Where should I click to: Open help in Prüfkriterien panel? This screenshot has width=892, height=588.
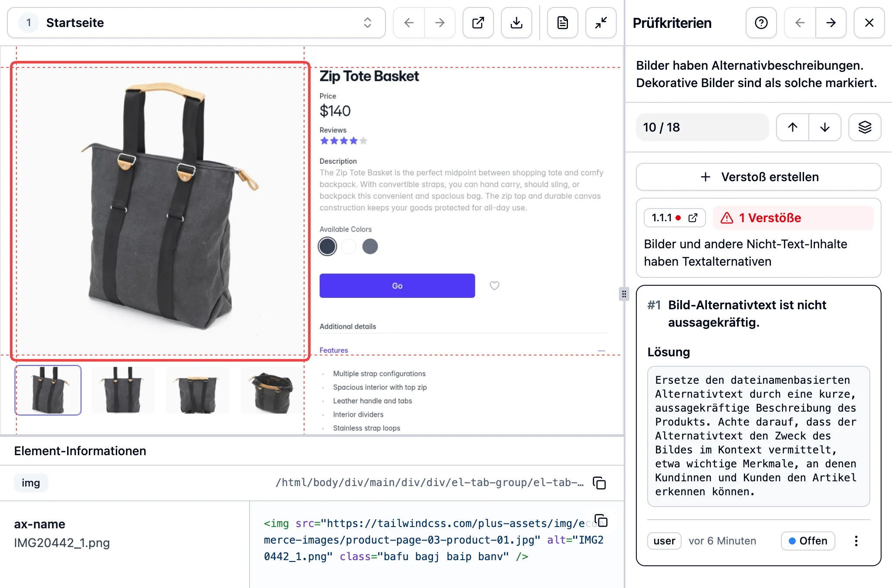[761, 23]
